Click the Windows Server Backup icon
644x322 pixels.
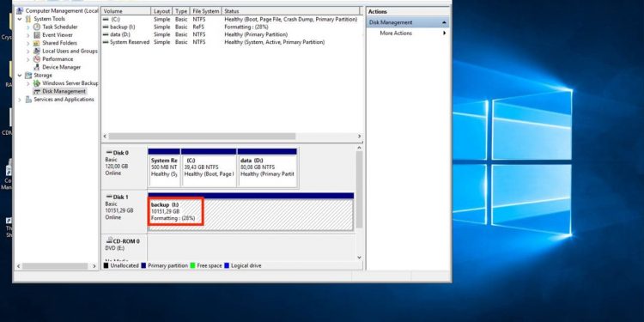pos(37,83)
